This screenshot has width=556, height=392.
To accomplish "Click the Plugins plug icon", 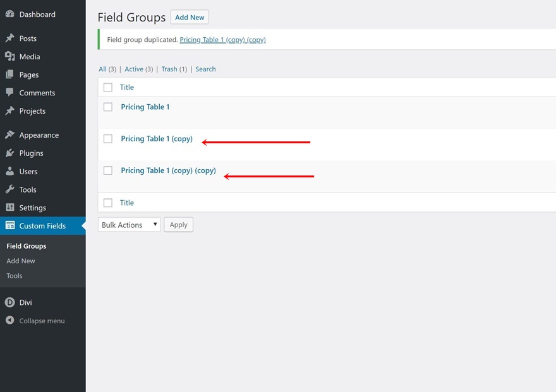I will click(9, 153).
